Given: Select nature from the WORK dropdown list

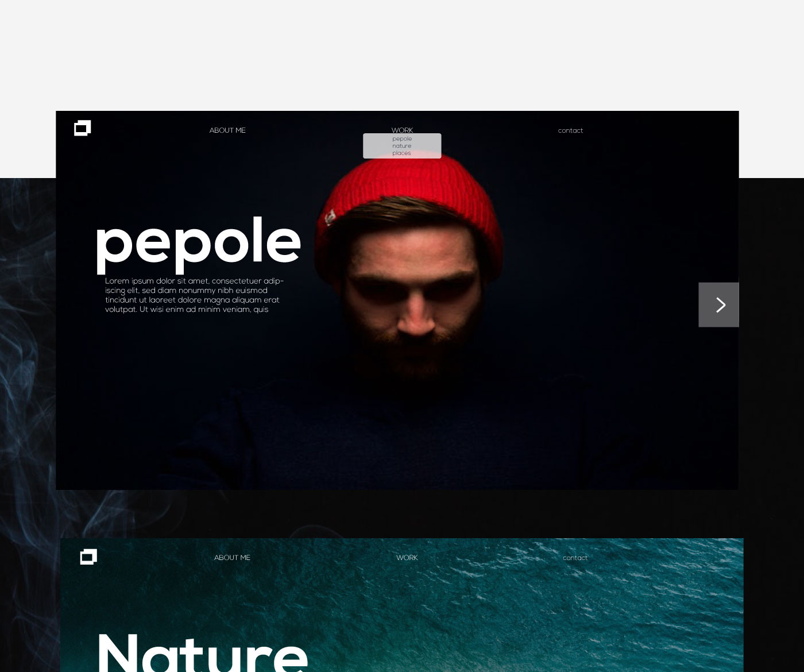Looking at the screenshot, I should coord(402,146).
